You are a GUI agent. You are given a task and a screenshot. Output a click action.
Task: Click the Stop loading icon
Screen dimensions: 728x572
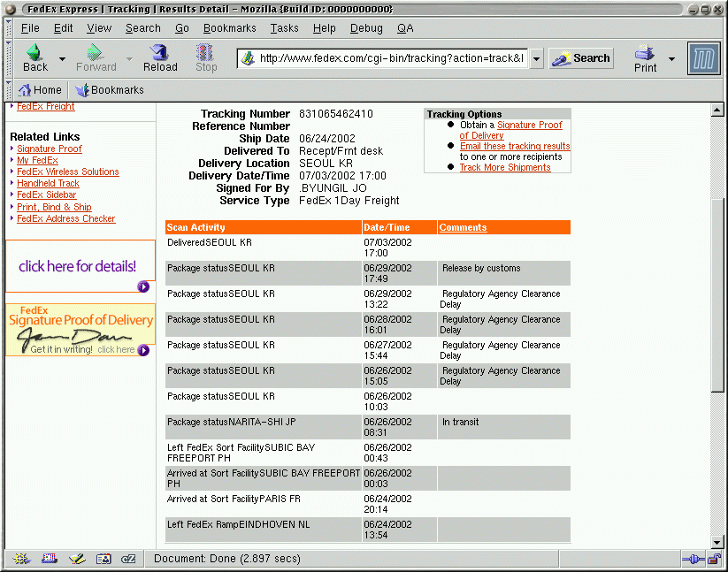[204, 52]
